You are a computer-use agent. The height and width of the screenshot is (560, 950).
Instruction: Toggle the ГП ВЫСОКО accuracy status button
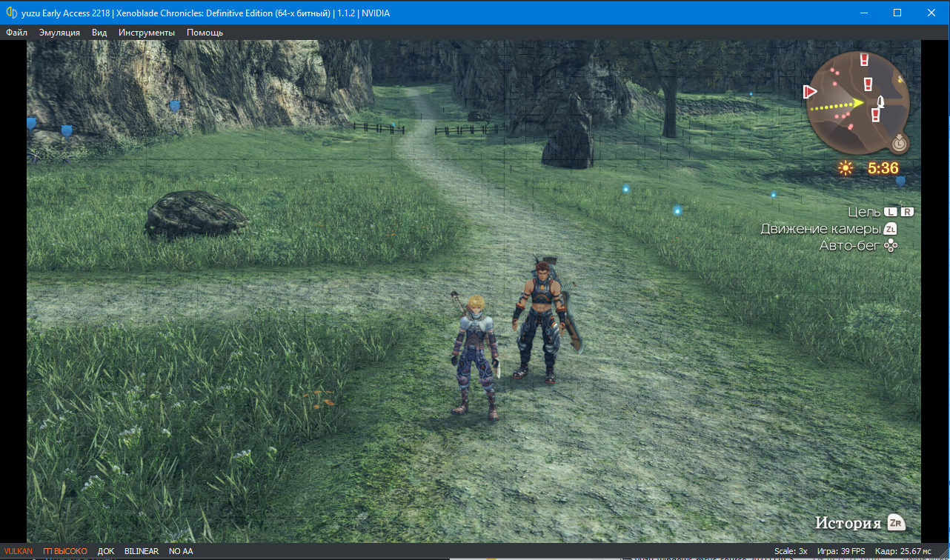[x=65, y=551]
